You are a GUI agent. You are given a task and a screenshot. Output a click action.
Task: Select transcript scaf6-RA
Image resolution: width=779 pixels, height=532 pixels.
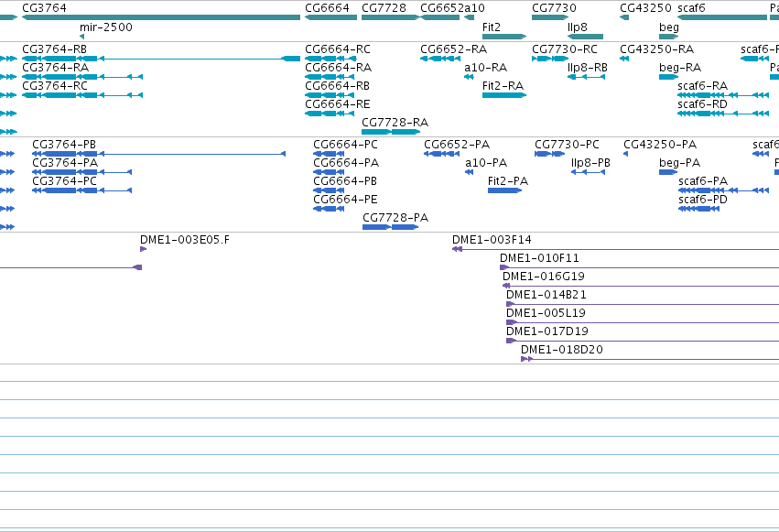(x=723, y=95)
